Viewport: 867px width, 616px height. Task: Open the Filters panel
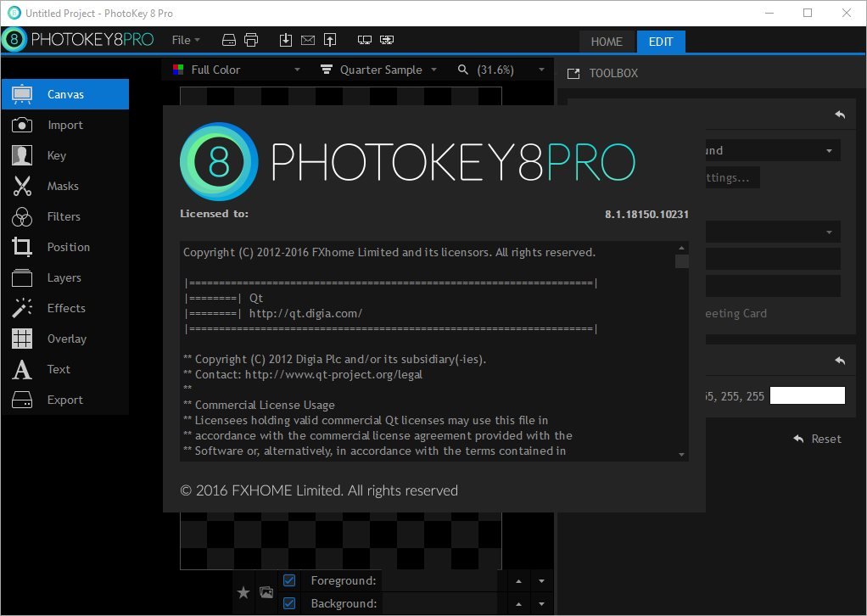[65, 216]
